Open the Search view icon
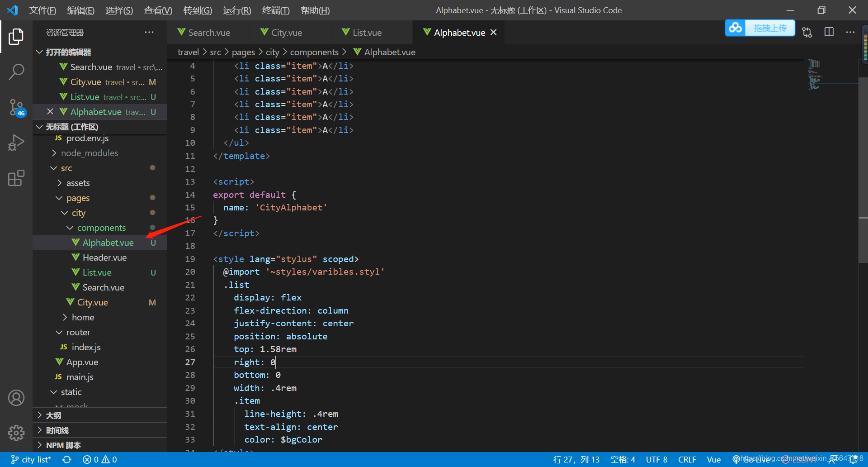Image resolution: width=868 pixels, height=467 pixels. [x=16, y=71]
